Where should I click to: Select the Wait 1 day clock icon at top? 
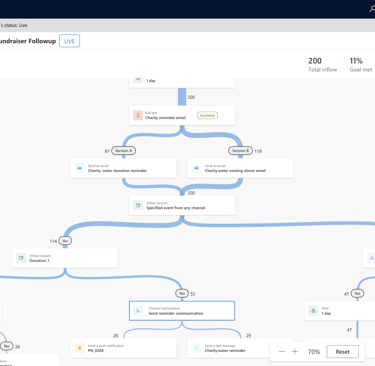(138, 80)
